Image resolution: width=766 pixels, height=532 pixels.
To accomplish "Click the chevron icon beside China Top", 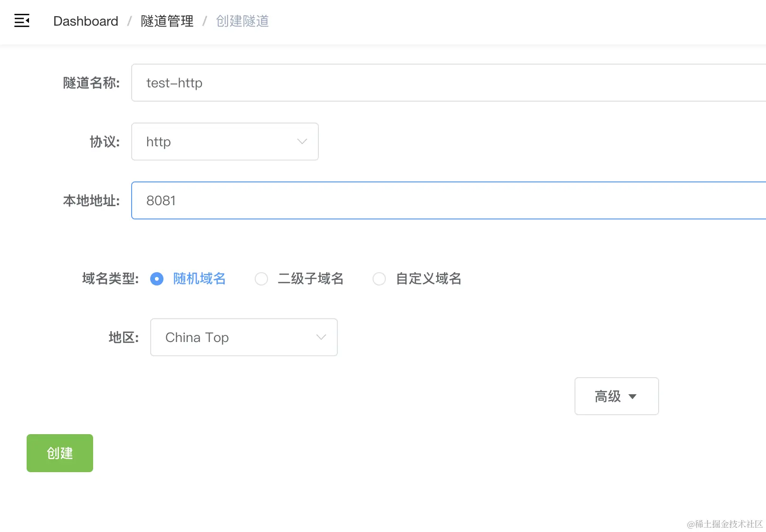I will pos(321,337).
